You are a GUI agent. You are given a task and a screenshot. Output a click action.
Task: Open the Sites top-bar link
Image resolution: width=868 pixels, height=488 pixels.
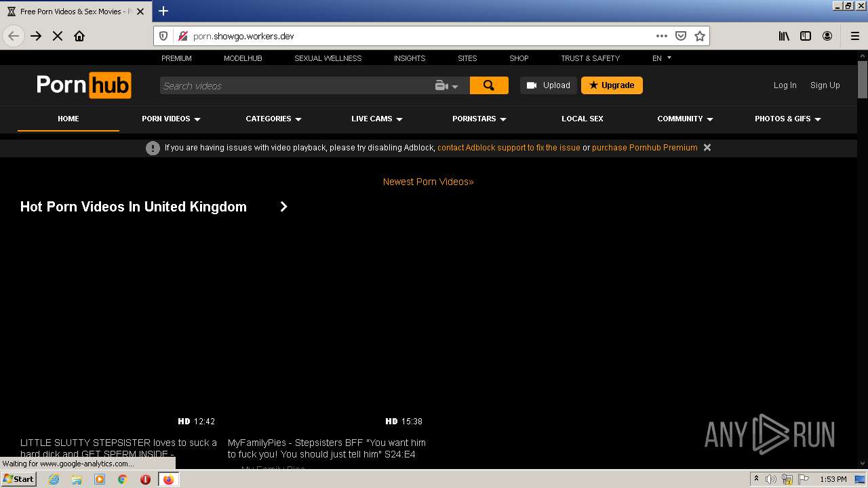coord(467,58)
